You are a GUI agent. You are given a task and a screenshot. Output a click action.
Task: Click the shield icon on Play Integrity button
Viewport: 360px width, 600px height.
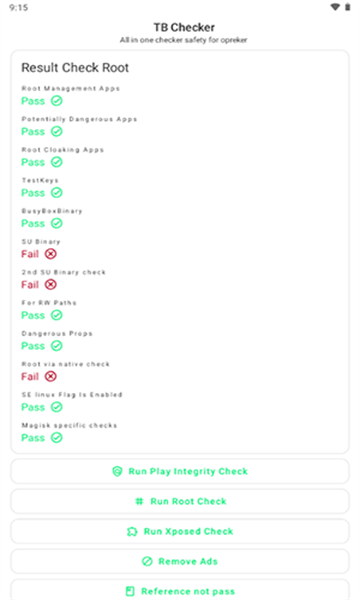click(117, 471)
